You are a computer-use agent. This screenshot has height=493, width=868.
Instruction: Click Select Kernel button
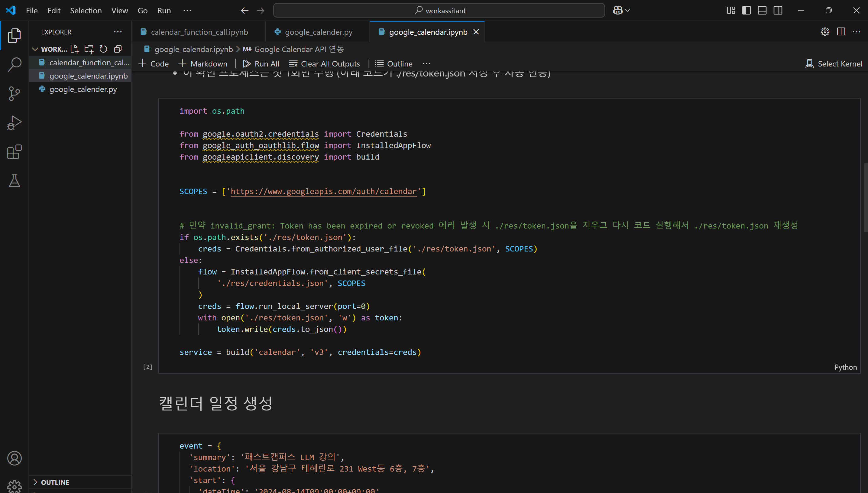click(834, 64)
